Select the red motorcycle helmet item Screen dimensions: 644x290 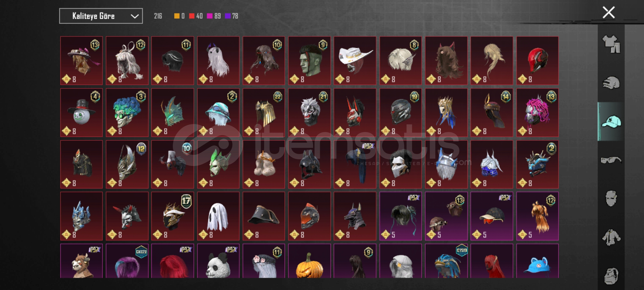pos(537,61)
